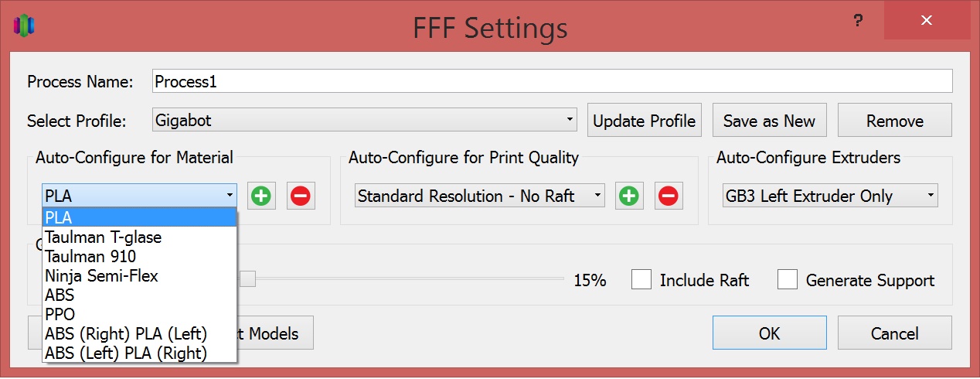Click the infill percentage slider handle
This screenshot has width=980, height=379.
point(247,279)
